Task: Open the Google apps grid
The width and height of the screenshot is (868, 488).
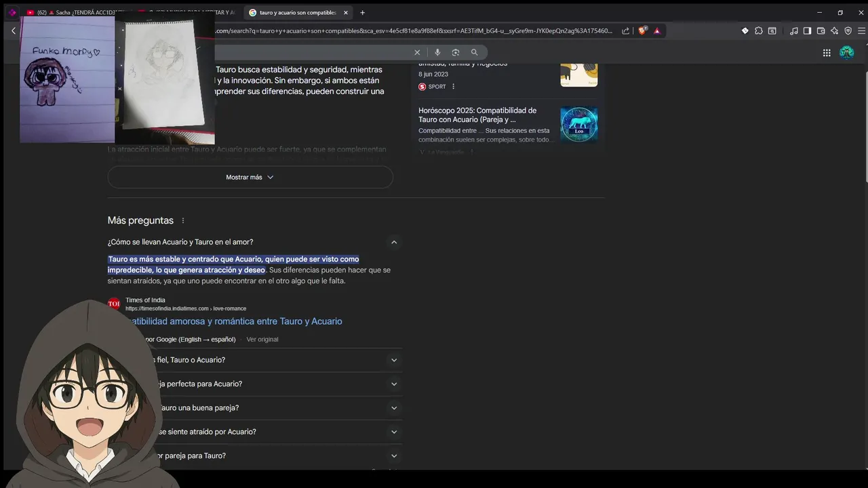Action: click(827, 52)
